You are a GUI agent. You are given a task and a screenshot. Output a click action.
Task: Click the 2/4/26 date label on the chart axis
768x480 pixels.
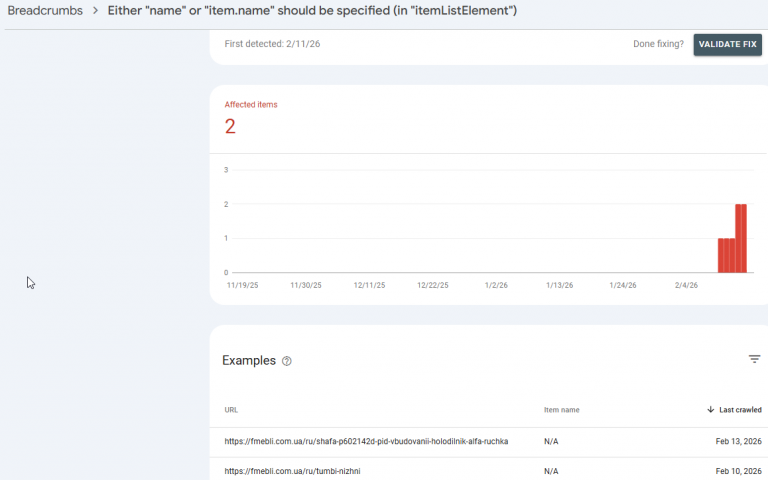point(686,285)
